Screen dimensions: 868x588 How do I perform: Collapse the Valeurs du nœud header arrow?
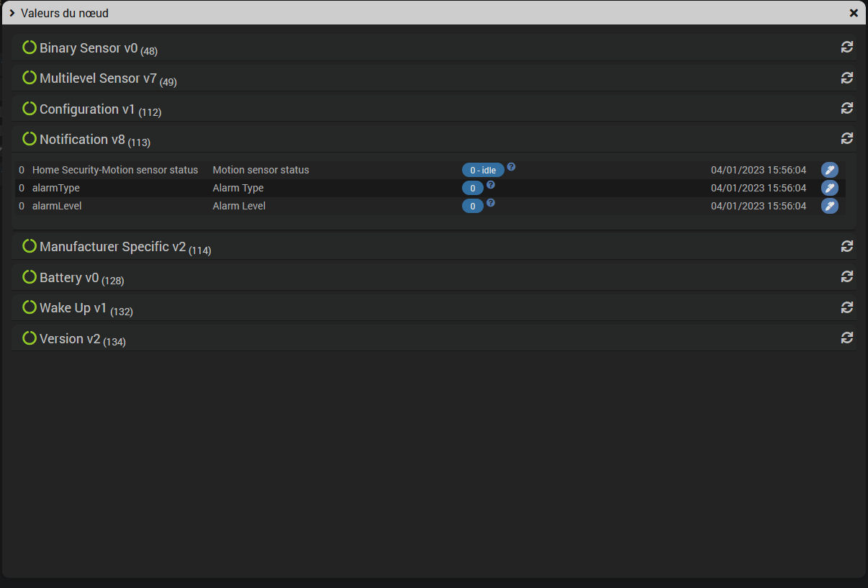12,13
